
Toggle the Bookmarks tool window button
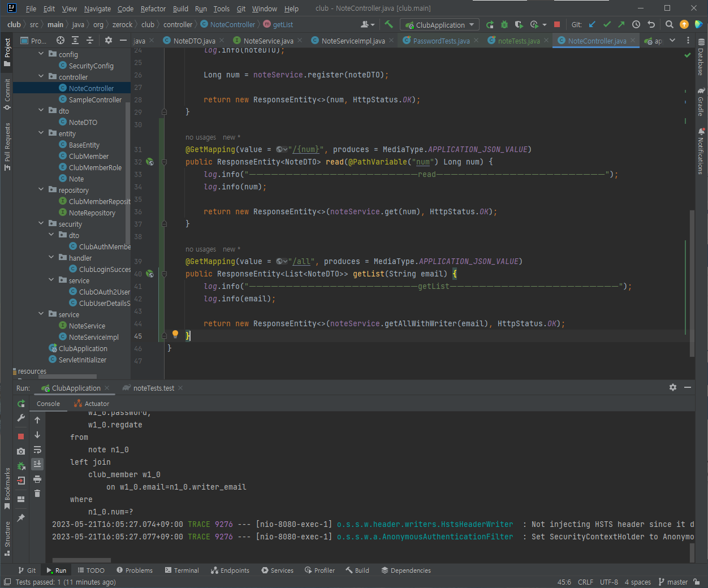7,488
